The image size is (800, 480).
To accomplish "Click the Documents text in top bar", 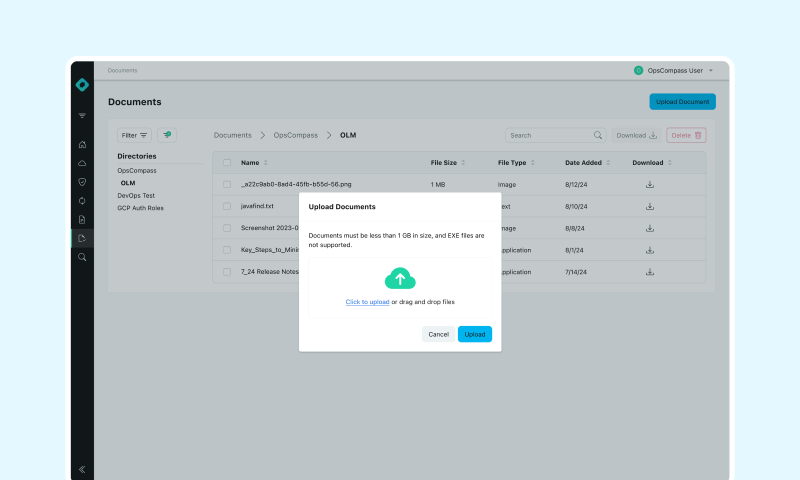I will tap(122, 70).
